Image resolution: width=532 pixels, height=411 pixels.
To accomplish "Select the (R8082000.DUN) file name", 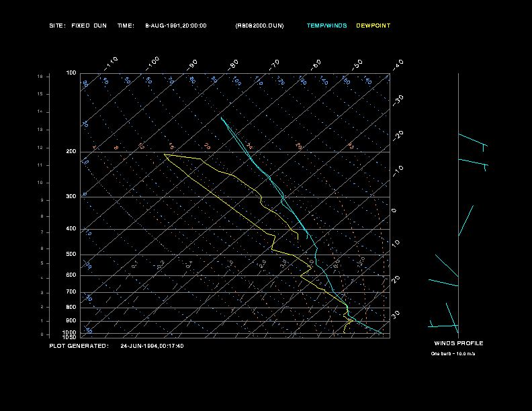I will (x=259, y=26).
